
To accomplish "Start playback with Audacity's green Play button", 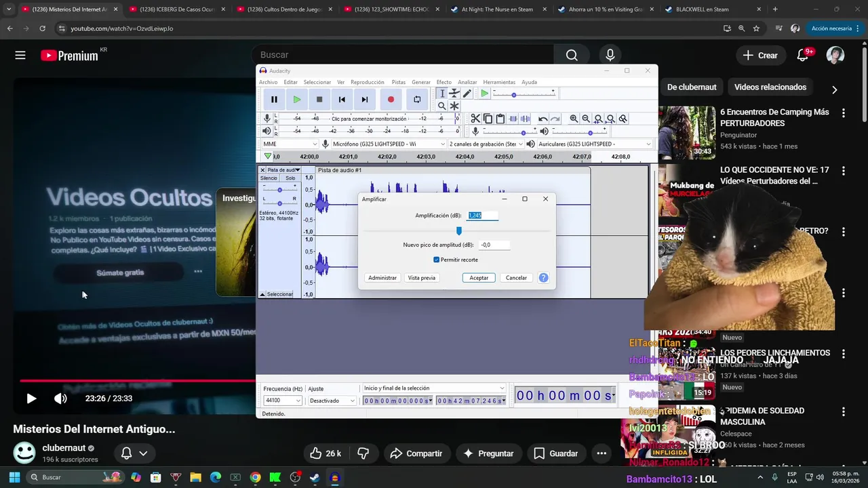I will pyautogui.click(x=296, y=99).
